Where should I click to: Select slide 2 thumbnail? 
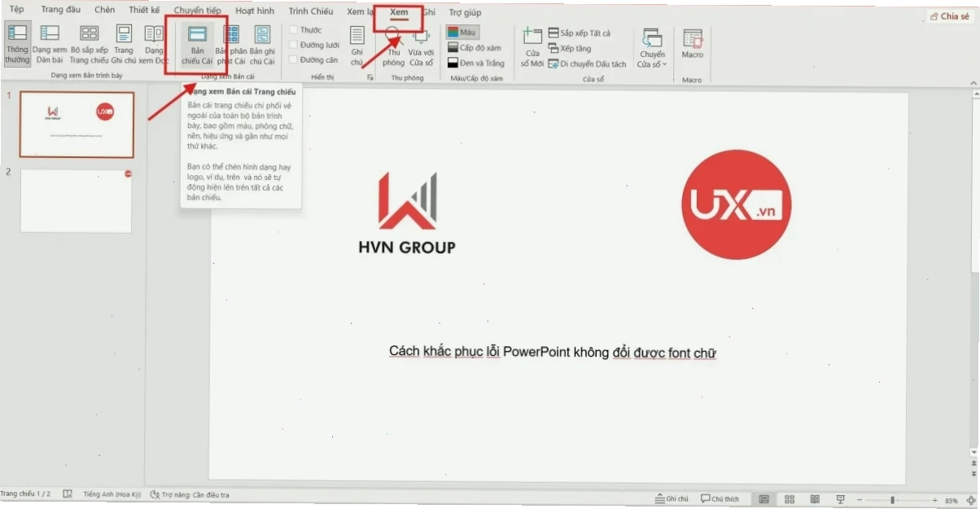(x=76, y=200)
